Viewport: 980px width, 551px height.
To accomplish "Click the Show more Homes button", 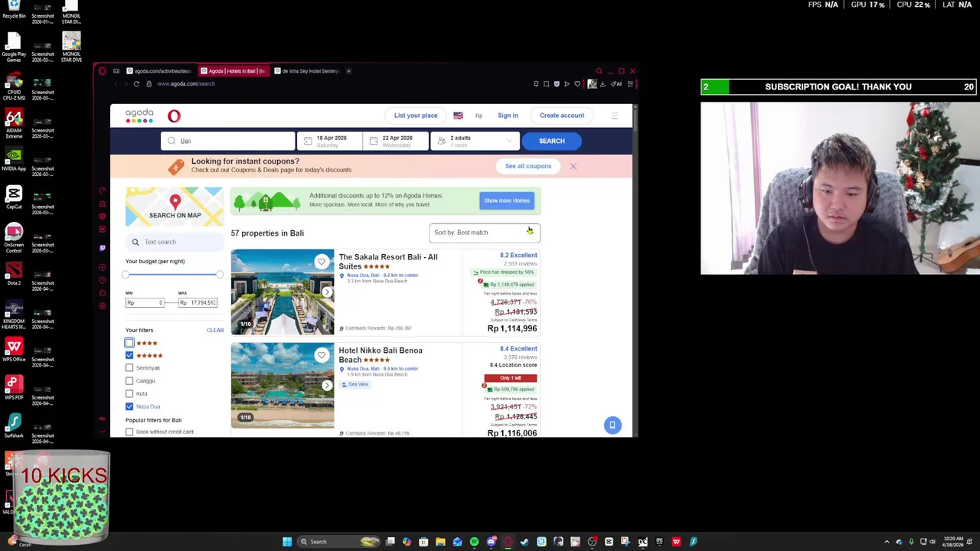I will pyautogui.click(x=507, y=201).
